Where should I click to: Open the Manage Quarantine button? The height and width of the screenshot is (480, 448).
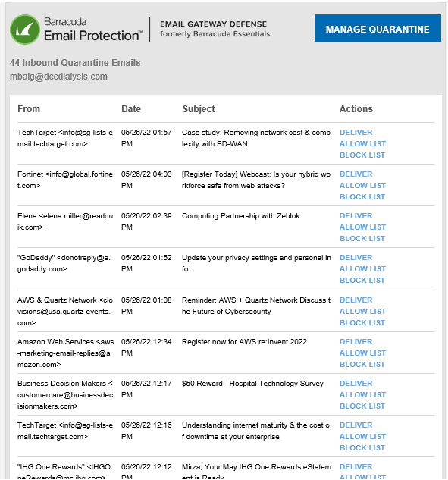pos(378,28)
